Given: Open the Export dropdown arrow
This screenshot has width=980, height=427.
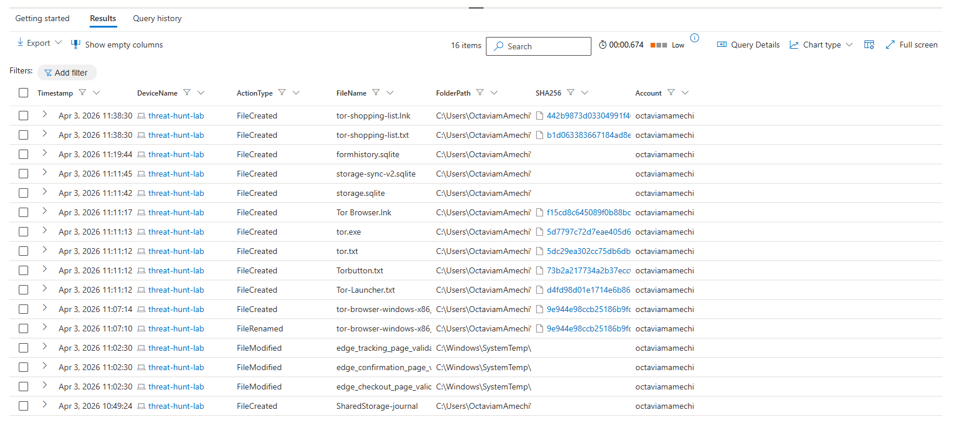Looking at the screenshot, I should click(x=58, y=43).
